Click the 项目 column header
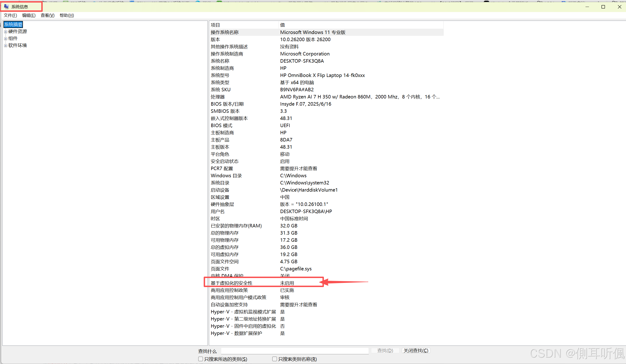The height and width of the screenshot is (364, 626). [243, 25]
